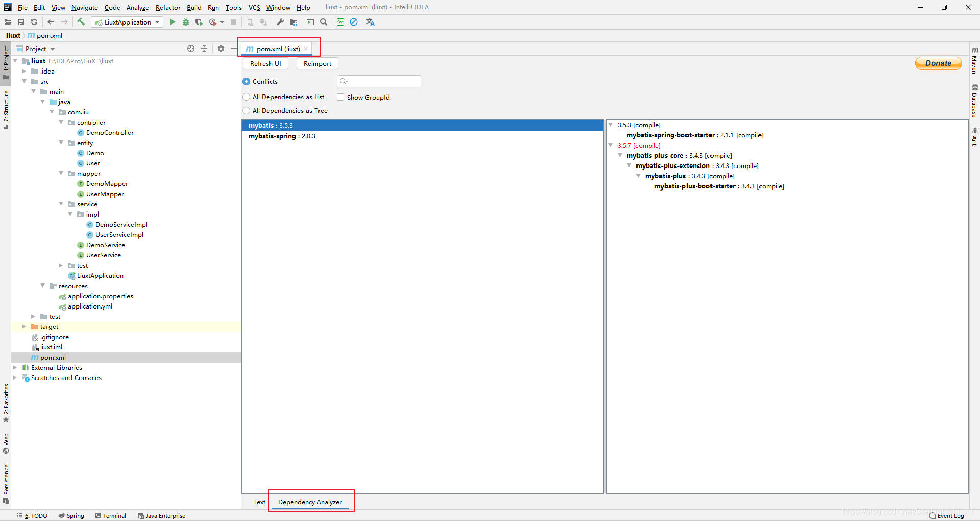Select the Conflicts radio option
980x521 pixels.
247,82
